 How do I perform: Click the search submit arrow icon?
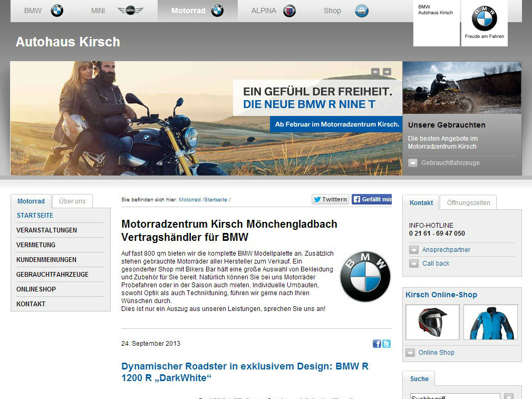tap(508, 396)
